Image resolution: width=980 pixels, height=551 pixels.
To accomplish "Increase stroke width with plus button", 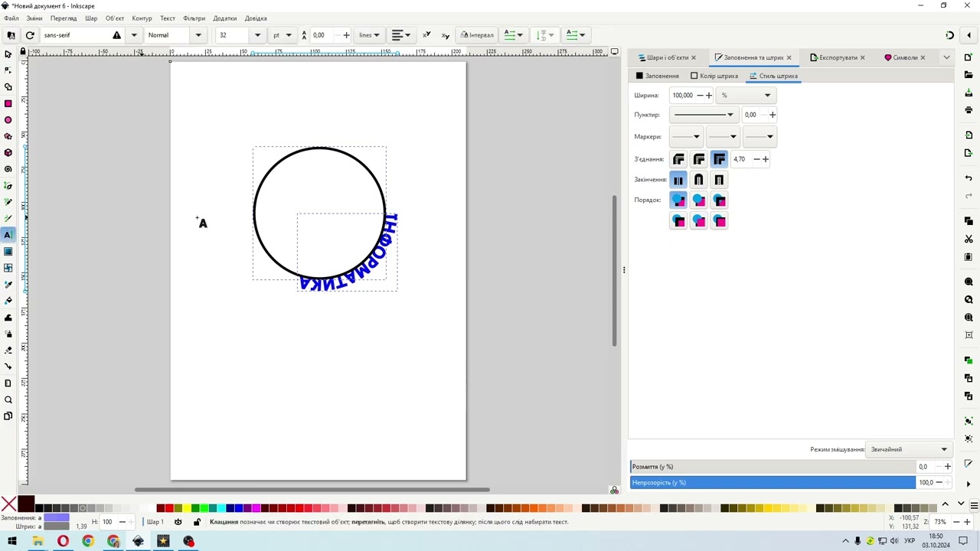I will [x=709, y=96].
